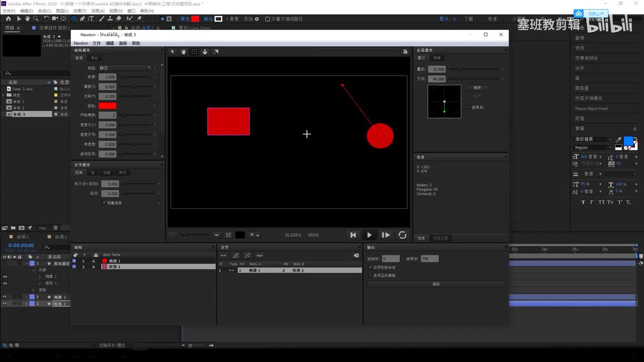Toggle the apply to new composition checkbox
The width and height of the screenshot is (644, 362).
371,267
